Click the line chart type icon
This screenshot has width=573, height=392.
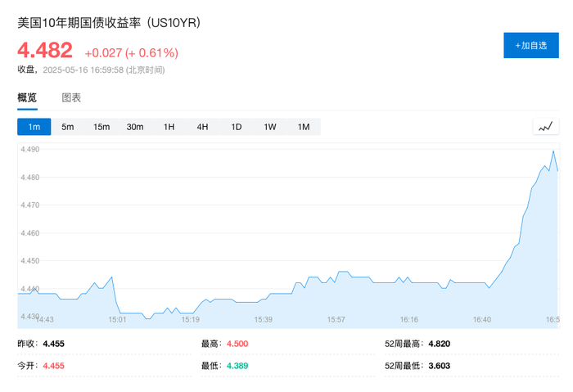click(x=546, y=127)
